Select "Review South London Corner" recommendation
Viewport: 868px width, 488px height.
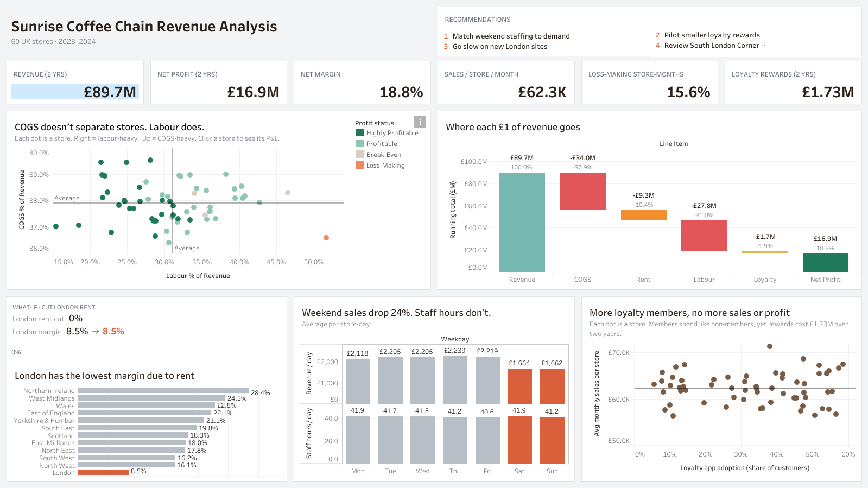point(712,45)
